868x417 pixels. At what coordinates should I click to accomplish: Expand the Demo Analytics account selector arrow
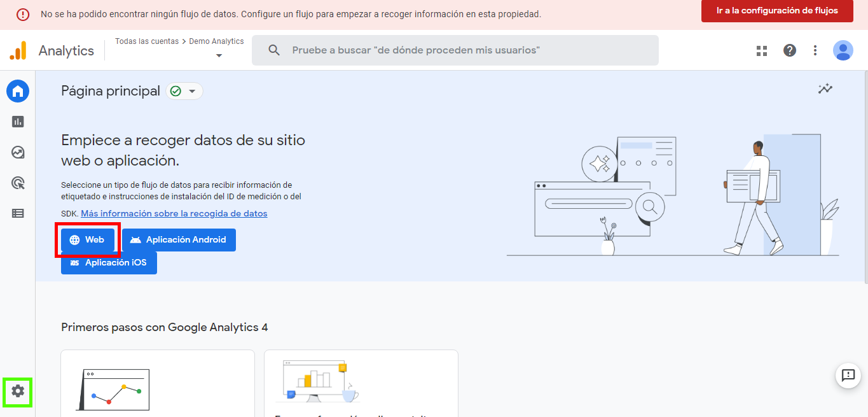(x=219, y=56)
